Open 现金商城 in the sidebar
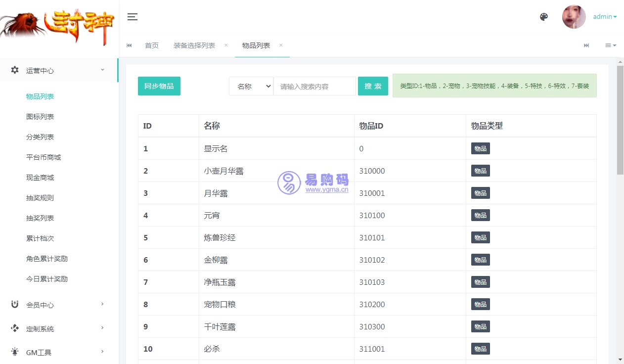The image size is (624, 364). (x=40, y=178)
